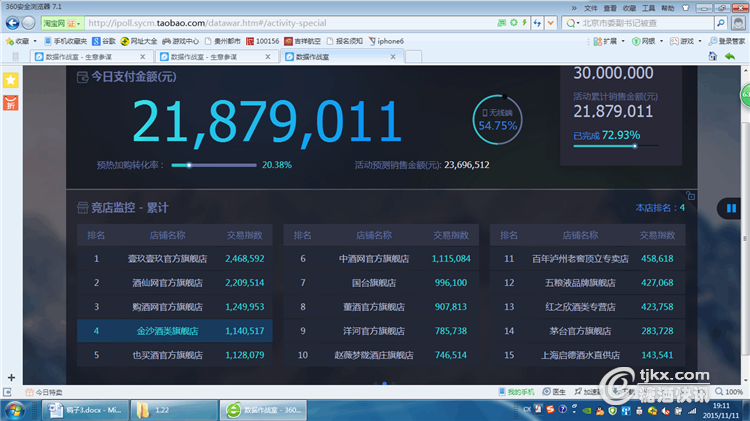Screen dimensions: 750x421
Task: Open the 1.22 folder in taskbar
Action: click(x=174, y=410)
